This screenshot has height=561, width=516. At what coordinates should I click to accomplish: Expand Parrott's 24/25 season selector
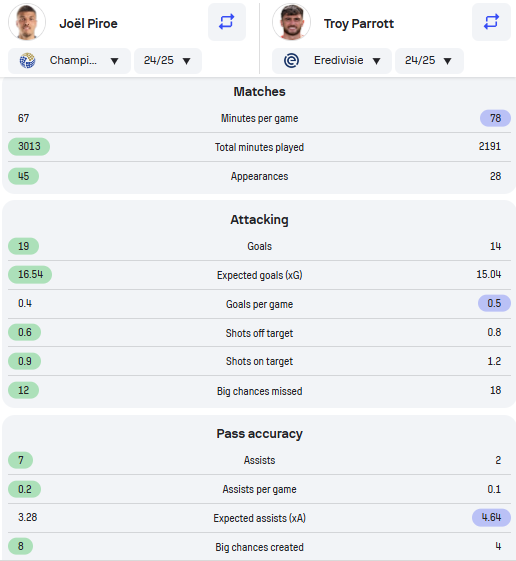click(x=429, y=61)
